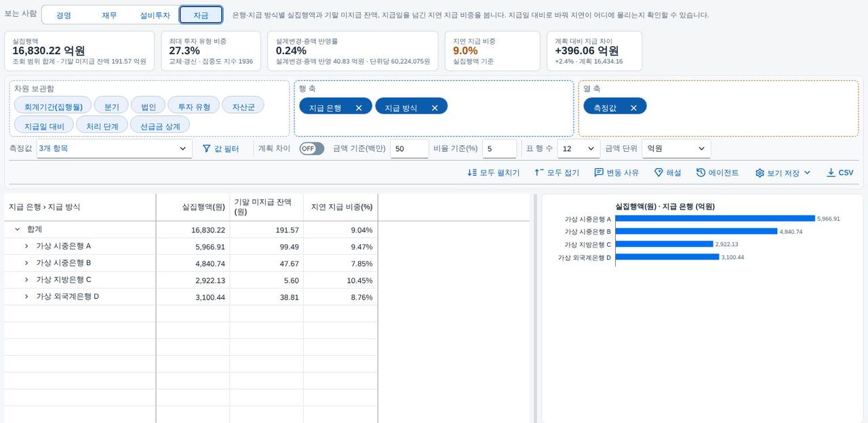Click cell value 5,966.91 in table
868x423 pixels.
[x=193, y=247]
